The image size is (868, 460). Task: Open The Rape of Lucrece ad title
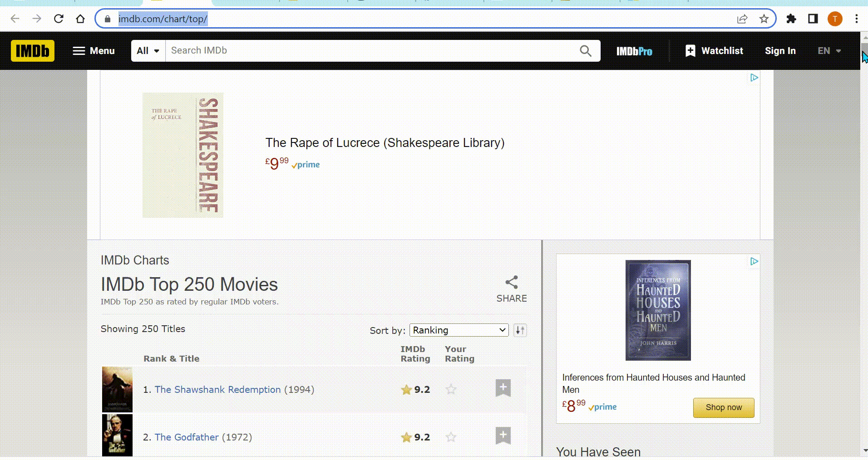[385, 143]
